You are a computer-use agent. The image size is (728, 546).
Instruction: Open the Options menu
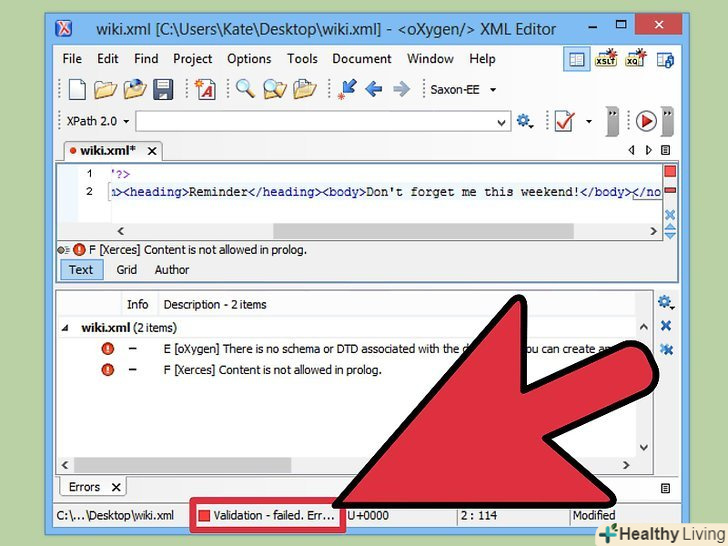pos(249,59)
